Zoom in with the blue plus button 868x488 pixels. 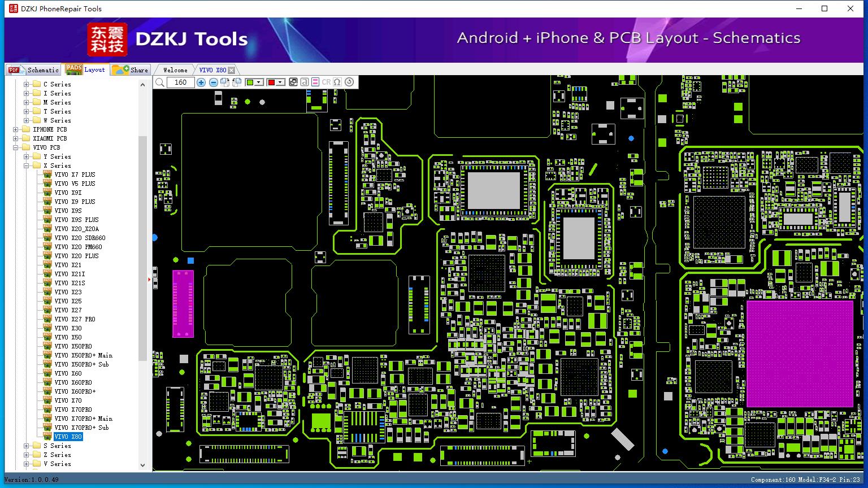(x=201, y=82)
